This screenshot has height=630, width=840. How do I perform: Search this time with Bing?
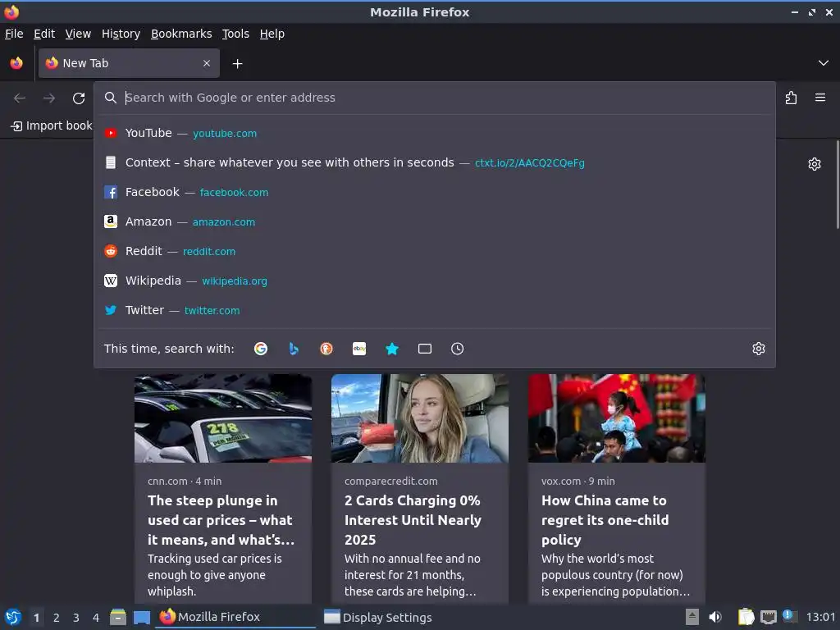pos(294,349)
